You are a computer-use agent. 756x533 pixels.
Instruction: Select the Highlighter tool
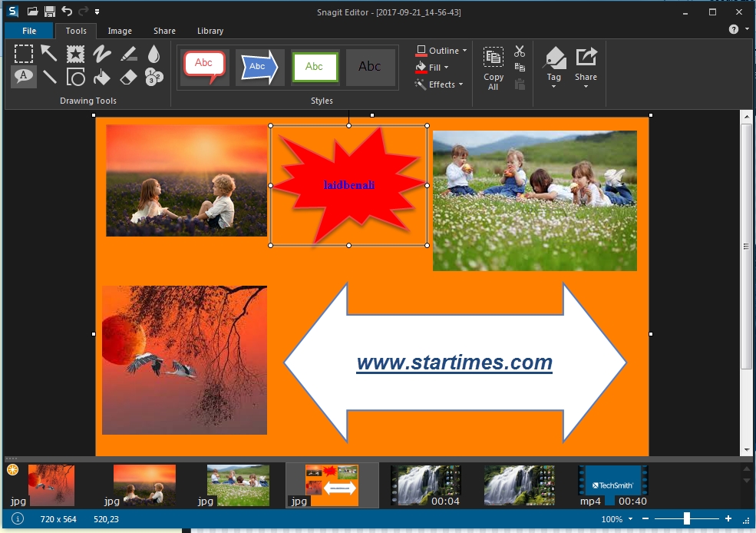pyautogui.click(x=128, y=53)
